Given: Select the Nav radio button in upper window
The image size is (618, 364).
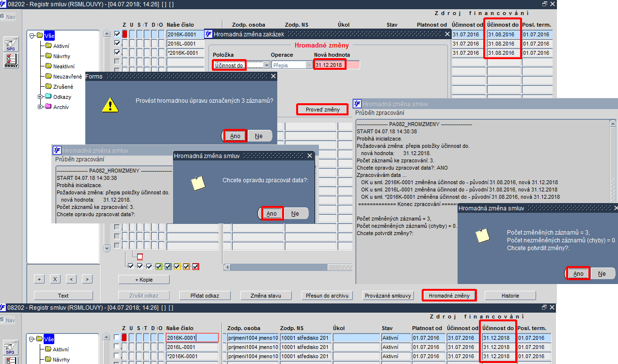Looking at the screenshot, I should (2, 16).
